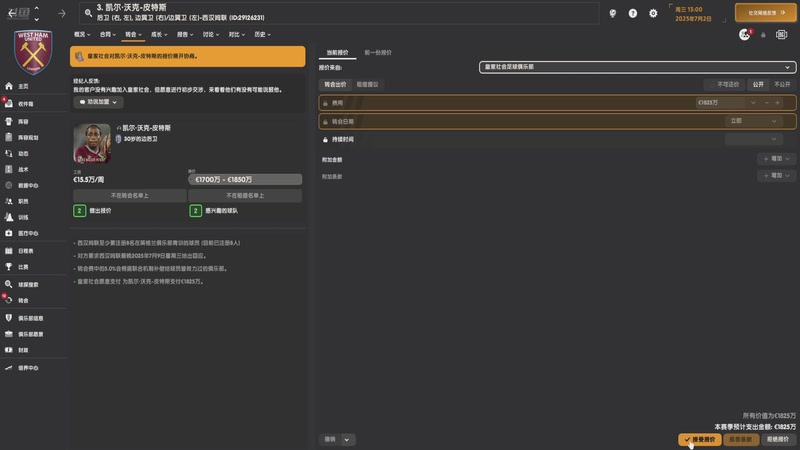The image size is (800, 450).
Task: Open the 合同 contract menu
Action: (x=107, y=35)
